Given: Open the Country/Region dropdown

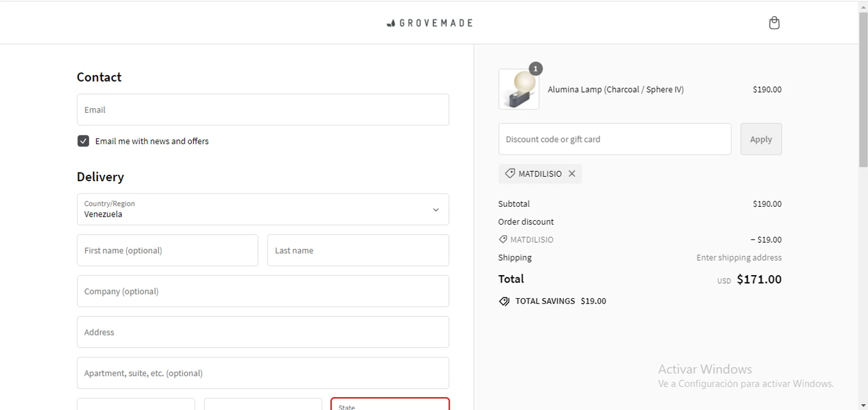Looking at the screenshot, I should [x=263, y=209].
